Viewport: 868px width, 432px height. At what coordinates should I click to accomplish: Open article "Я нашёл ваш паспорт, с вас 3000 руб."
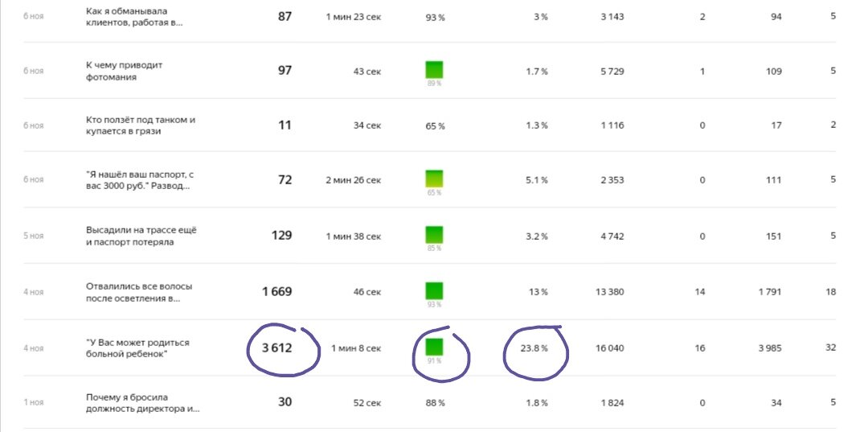pos(140,180)
